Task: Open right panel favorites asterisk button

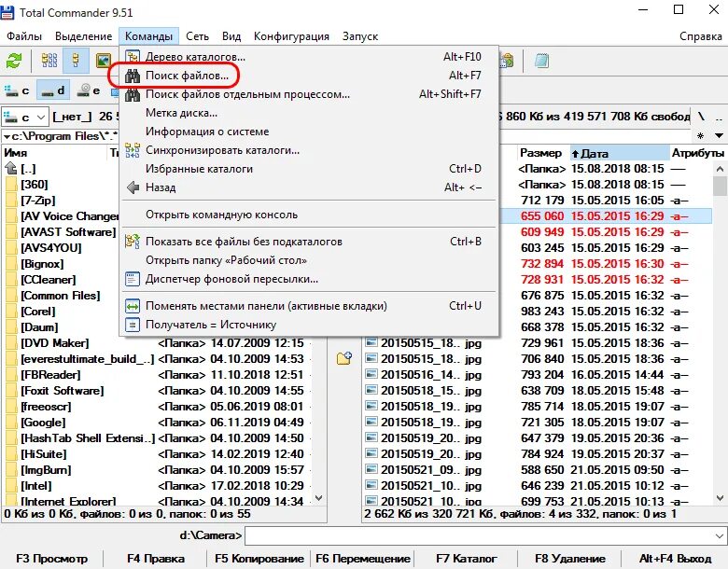Action: tap(700, 136)
